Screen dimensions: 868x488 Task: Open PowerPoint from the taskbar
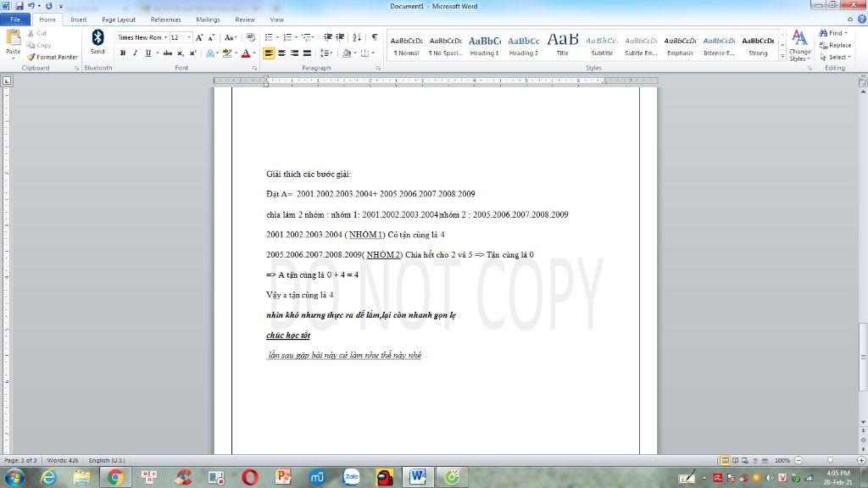(283, 477)
